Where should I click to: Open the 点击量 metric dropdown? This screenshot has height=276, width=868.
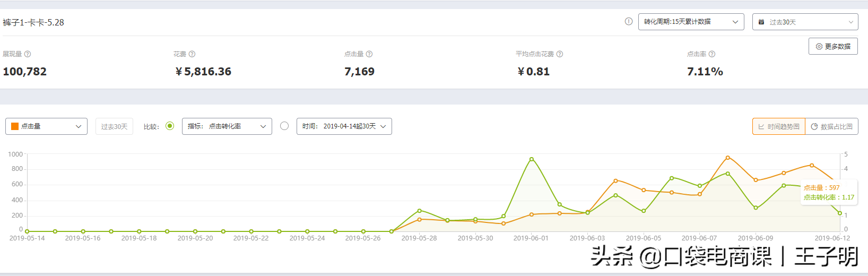click(46, 126)
